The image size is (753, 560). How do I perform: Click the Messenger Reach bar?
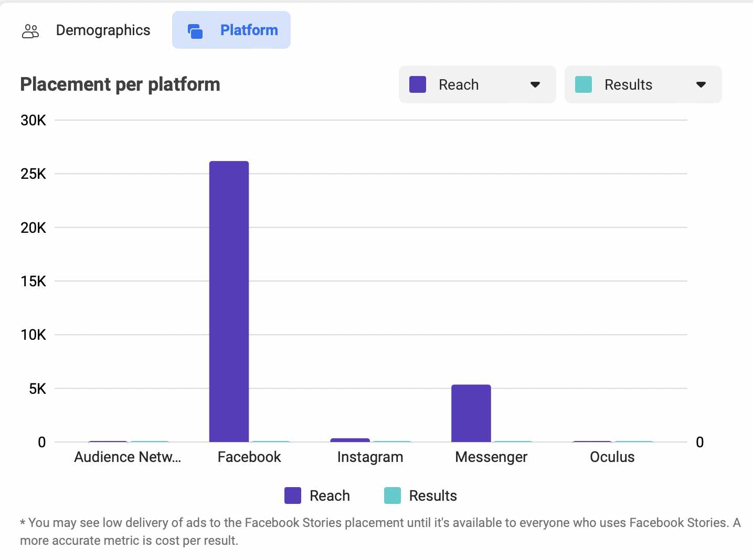[x=471, y=413]
